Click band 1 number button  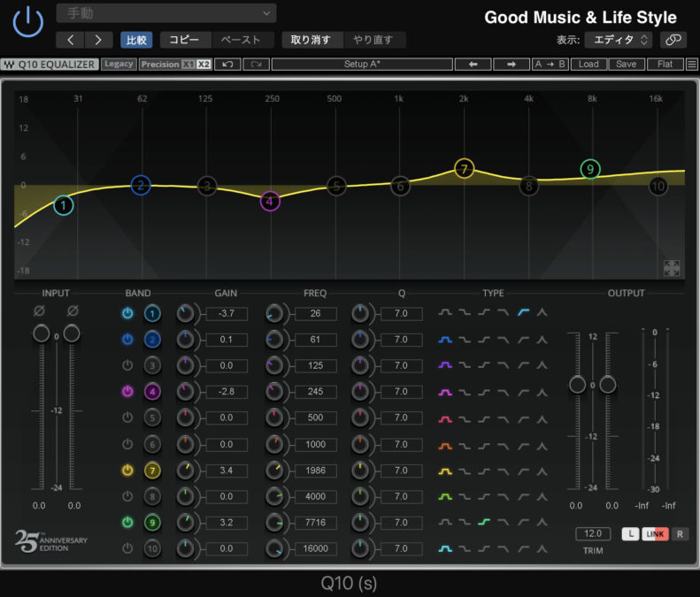click(152, 313)
